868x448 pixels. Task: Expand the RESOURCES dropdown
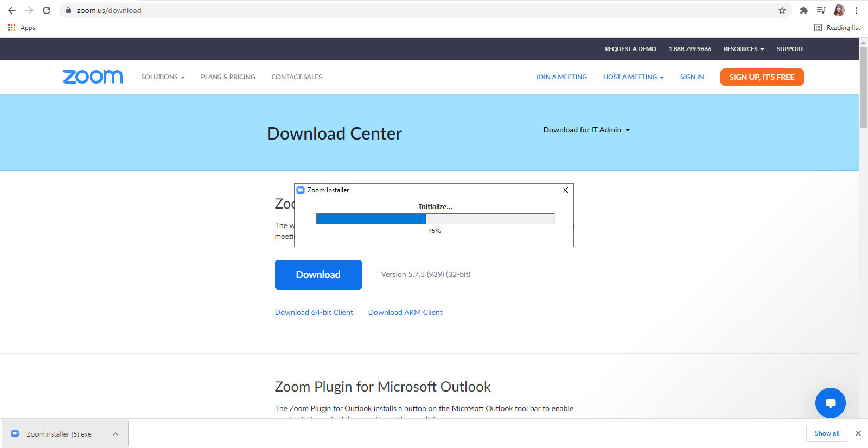744,49
